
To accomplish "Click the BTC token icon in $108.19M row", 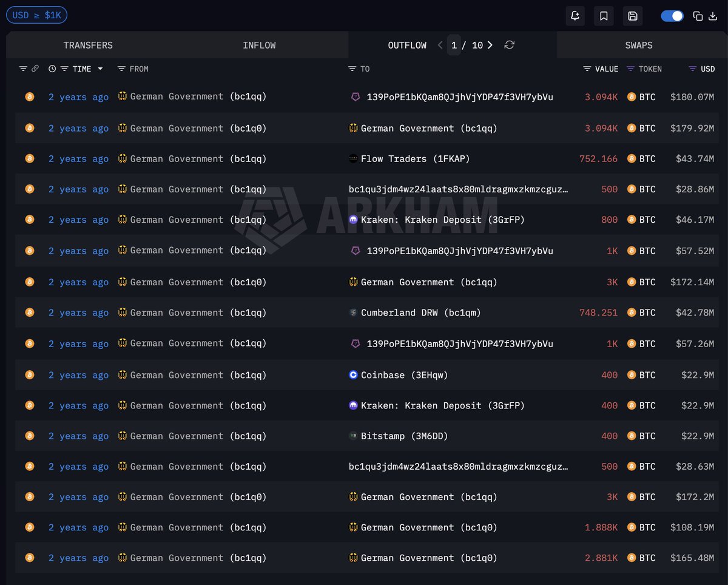I will point(632,527).
